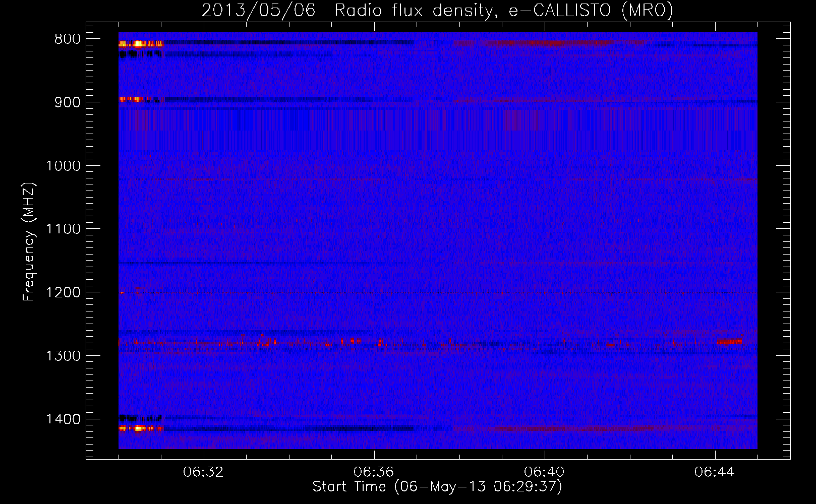Click the 06:40 time tick label
Viewport: 816px width, 504px height.
click(x=544, y=472)
